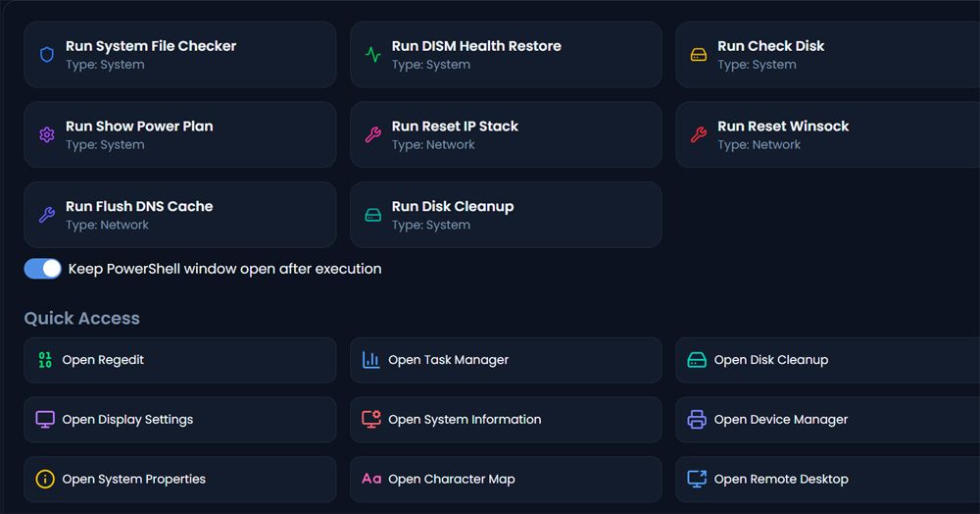Click the Aa icon for Character Map
This screenshot has width=980, height=514.
(x=371, y=479)
